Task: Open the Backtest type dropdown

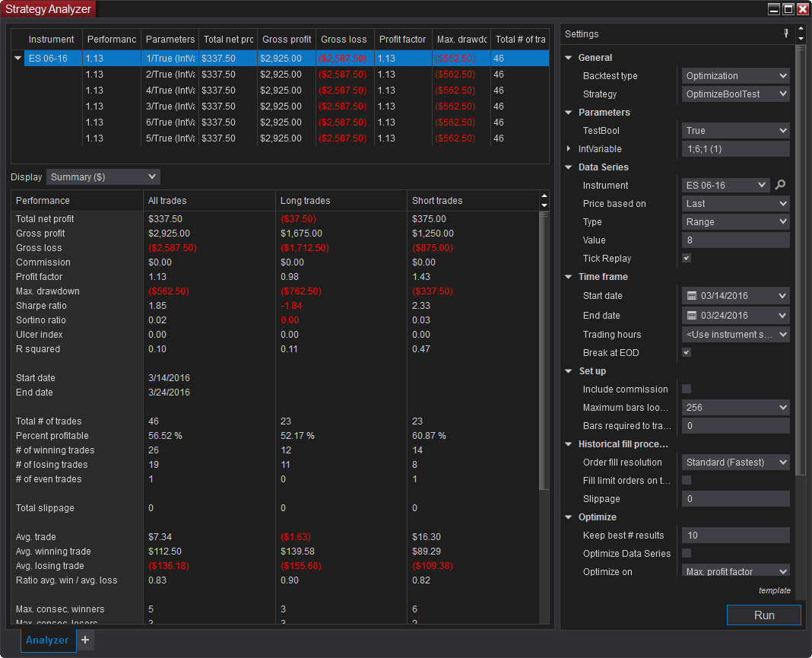Action: (735, 75)
